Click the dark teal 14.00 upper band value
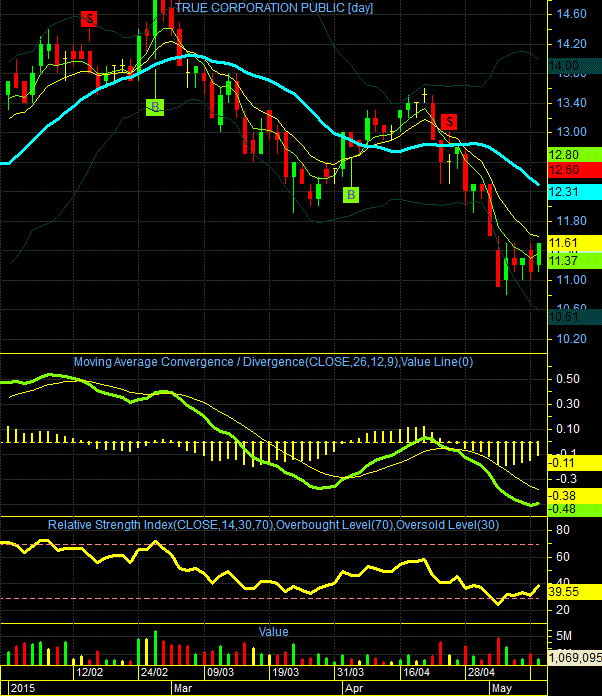 click(575, 66)
